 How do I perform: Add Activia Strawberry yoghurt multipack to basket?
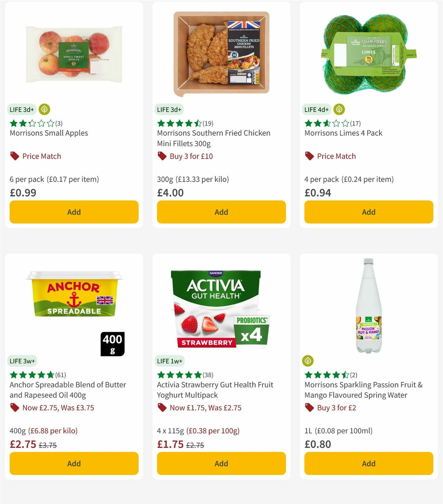coord(221,463)
